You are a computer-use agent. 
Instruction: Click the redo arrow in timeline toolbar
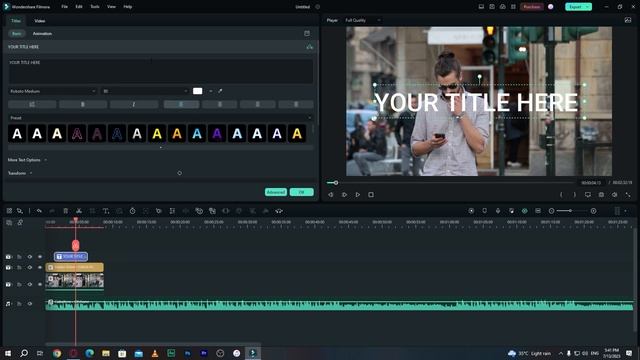[x=52, y=211]
